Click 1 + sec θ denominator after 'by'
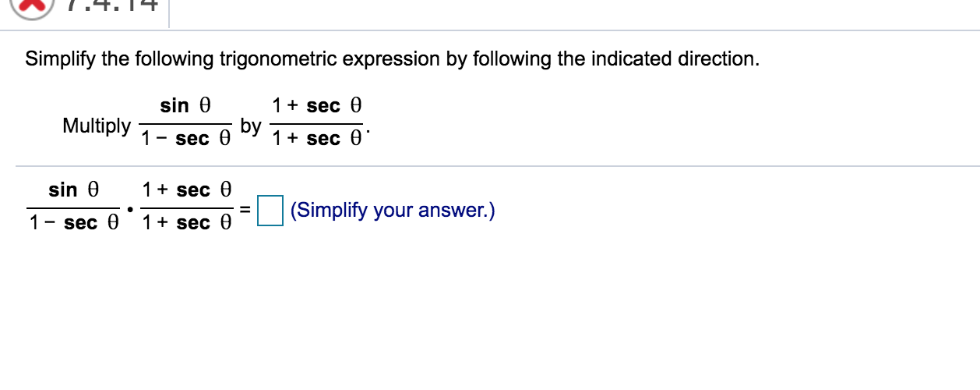This screenshot has width=980, height=390. 317,139
